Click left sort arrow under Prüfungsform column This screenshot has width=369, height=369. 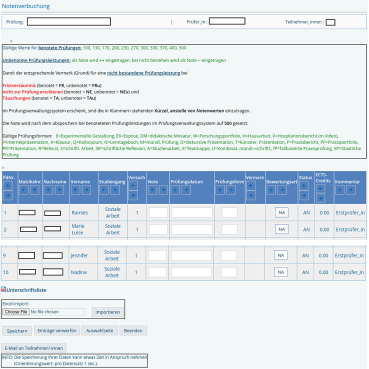(x=220, y=190)
